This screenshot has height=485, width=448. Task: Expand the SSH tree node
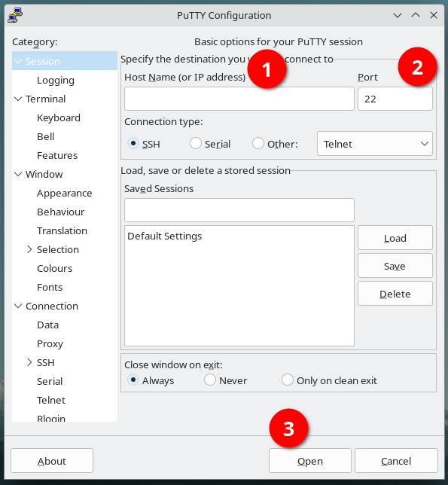point(29,362)
